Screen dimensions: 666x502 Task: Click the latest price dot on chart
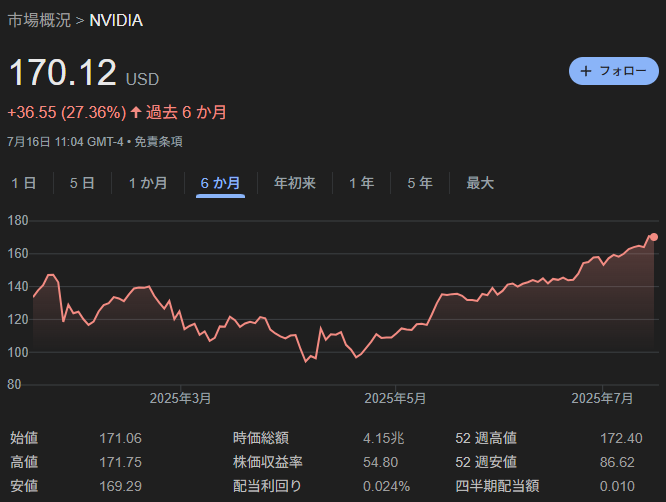[654, 237]
